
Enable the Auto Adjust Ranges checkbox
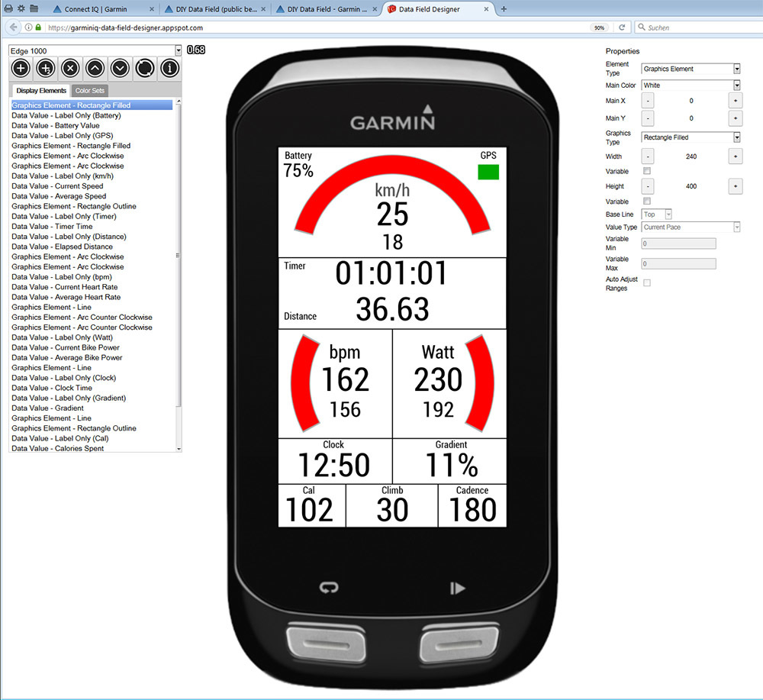coord(647,282)
